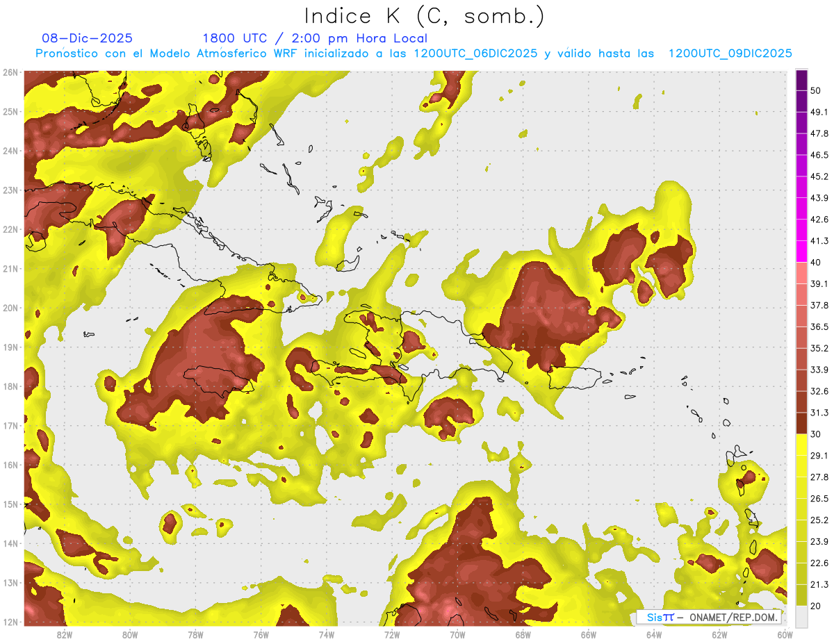Click the legend value "40"

point(815,263)
